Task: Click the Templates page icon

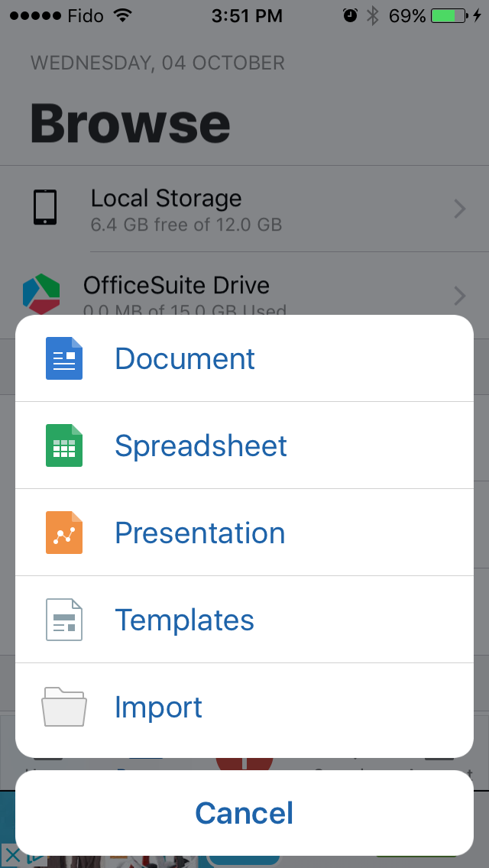Action: (x=63, y=620)
